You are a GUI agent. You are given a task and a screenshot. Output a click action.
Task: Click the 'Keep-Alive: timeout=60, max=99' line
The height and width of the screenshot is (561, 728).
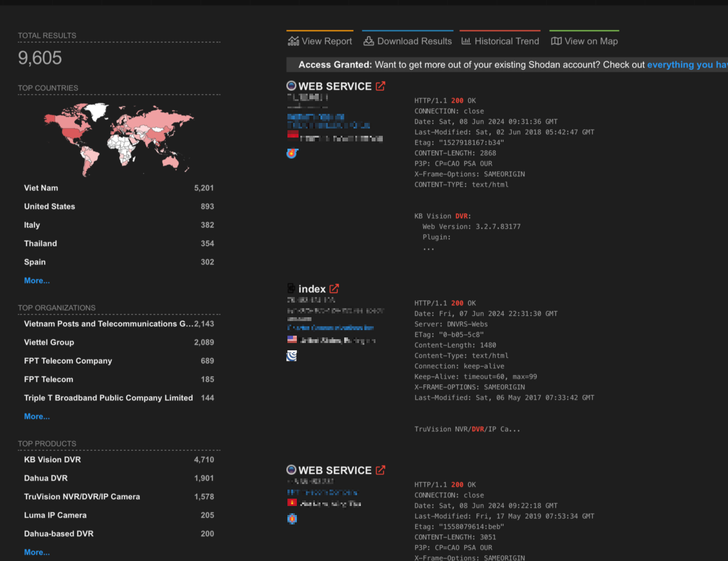click(x=476, y=377)
